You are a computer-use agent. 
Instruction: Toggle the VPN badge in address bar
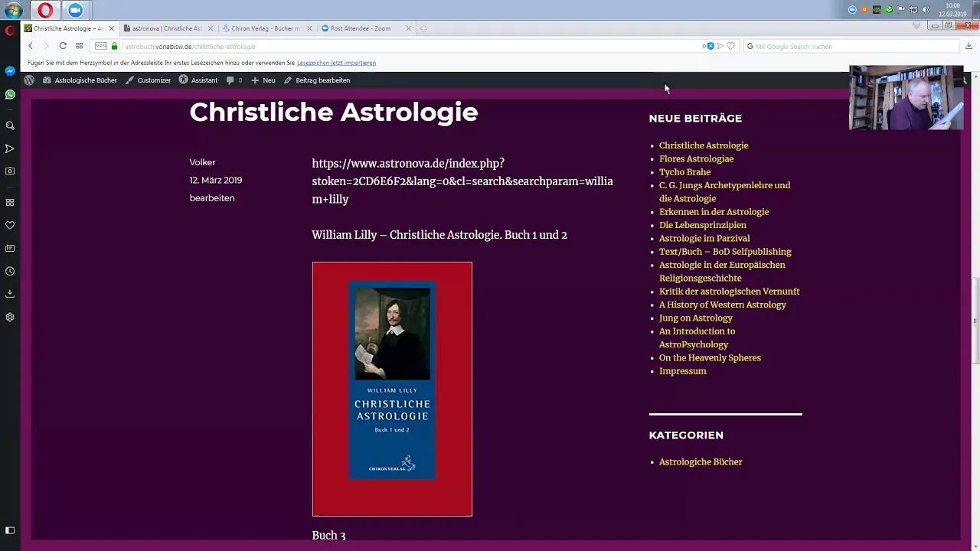click(100, 46)
